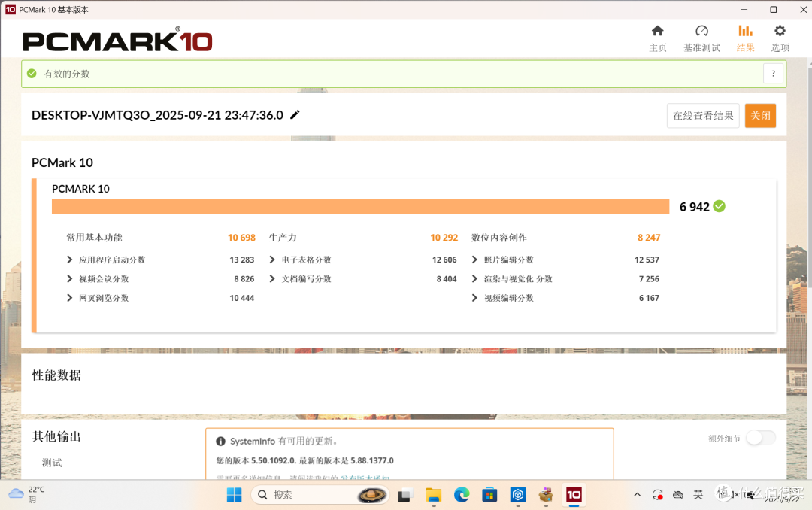Viewport: 812px width, 510px height.
Task: Click the cloud icon in the system tray
Action: [678, 495]
